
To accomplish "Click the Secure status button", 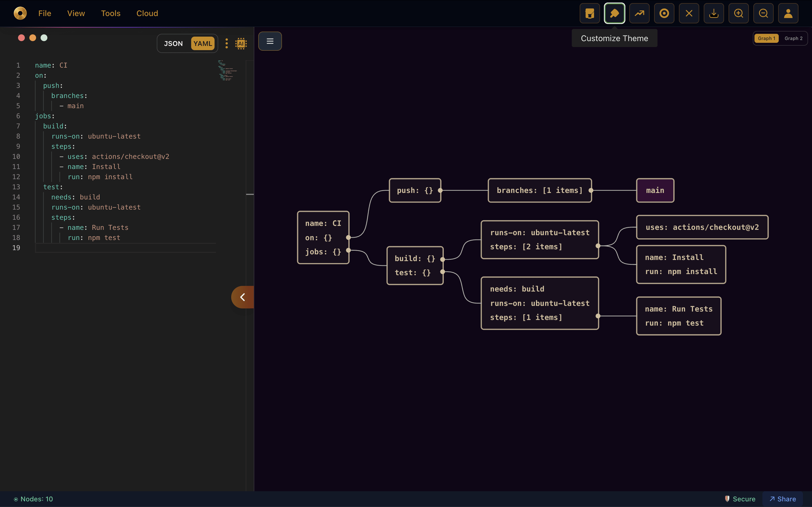I will 740,499.
